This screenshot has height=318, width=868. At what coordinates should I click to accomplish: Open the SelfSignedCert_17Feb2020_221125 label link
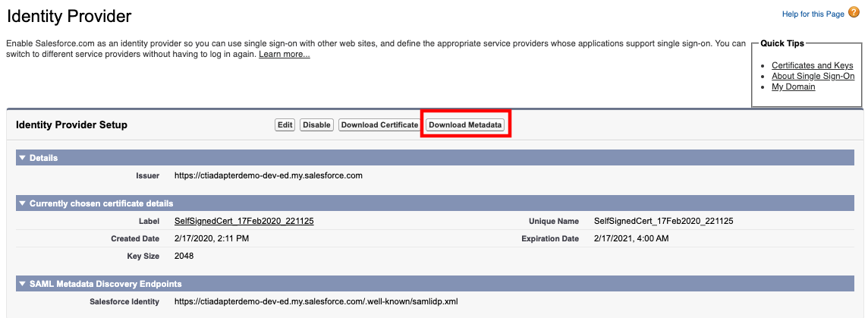click(244, 221)
